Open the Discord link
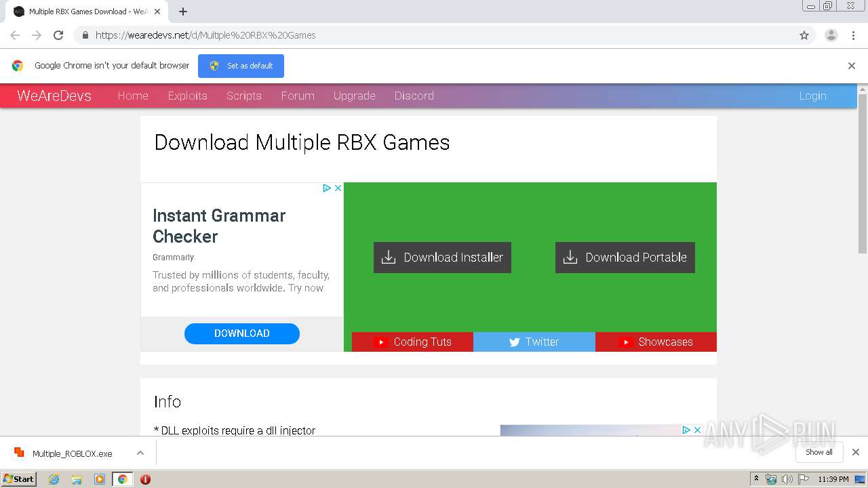 coord(414,96)
